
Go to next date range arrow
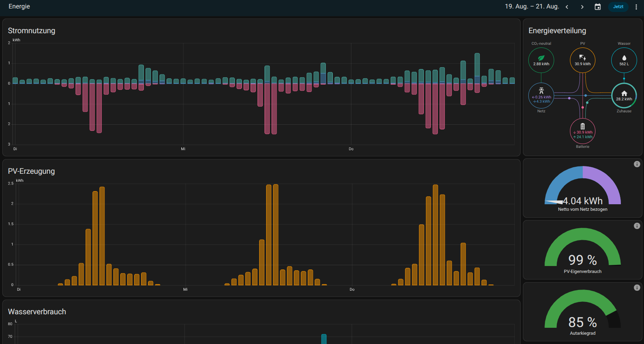(x=582, y=7)
